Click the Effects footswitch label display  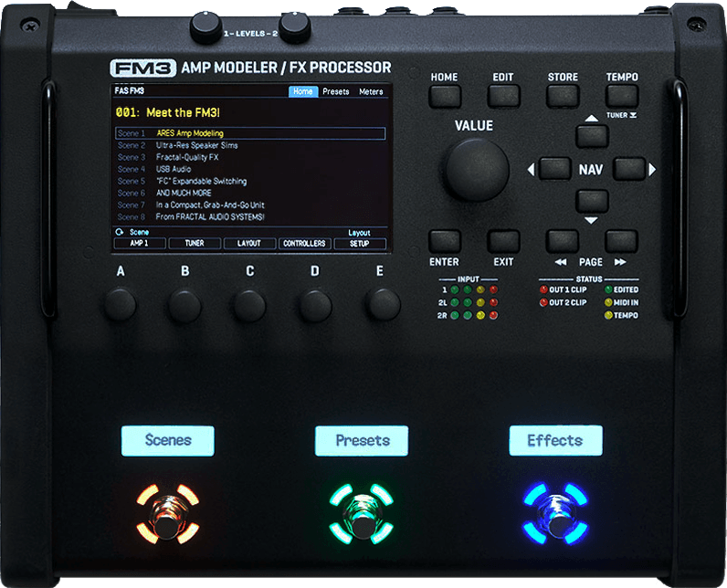click(556, 440)
